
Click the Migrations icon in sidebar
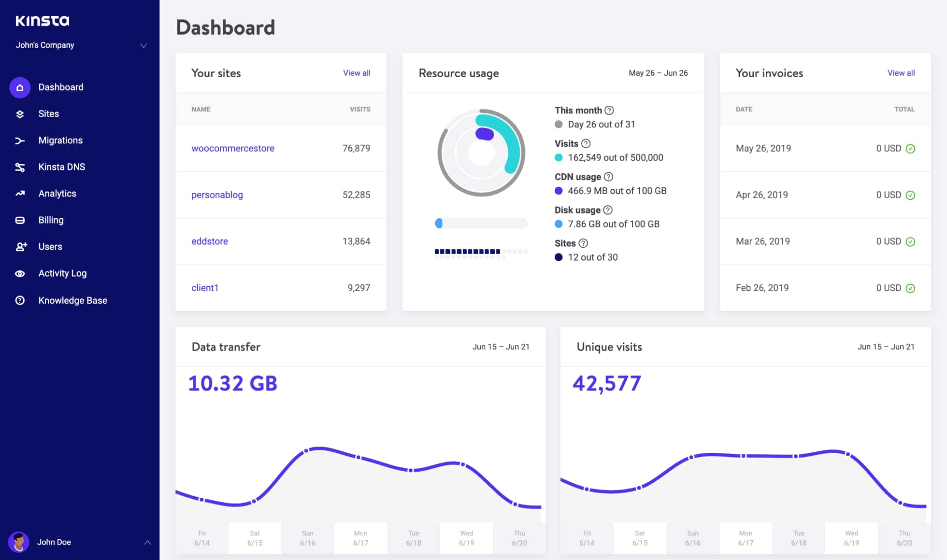coord(19,140)
